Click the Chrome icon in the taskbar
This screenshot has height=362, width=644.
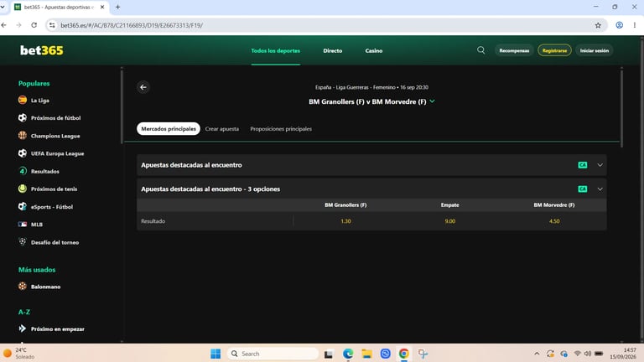pos(403,354)
